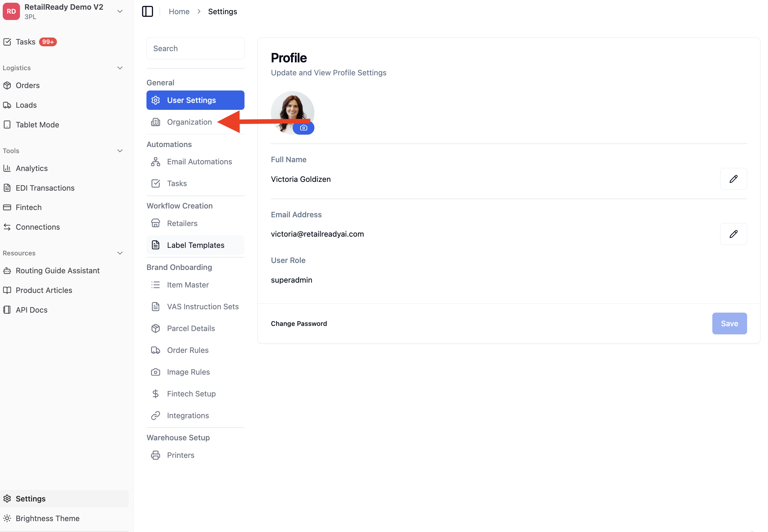Click the Tablet Mode icon
The width and height of the screenshot is (768, 532).
pos(7,125)
